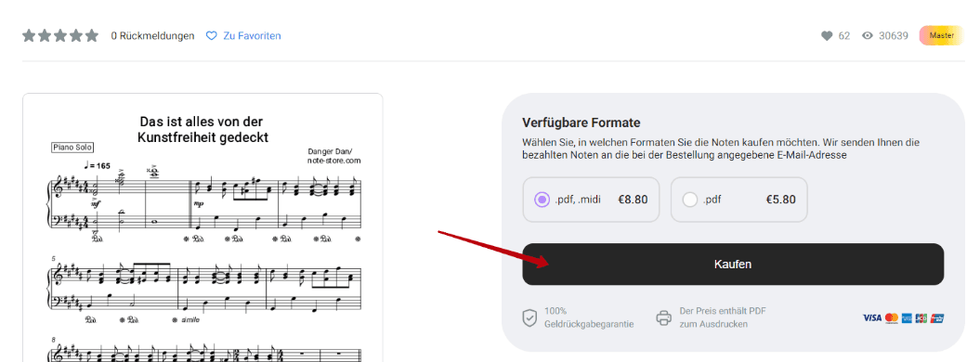
Task: Open the sheet music preview thumbnail
Action: [x=203, y=227]
